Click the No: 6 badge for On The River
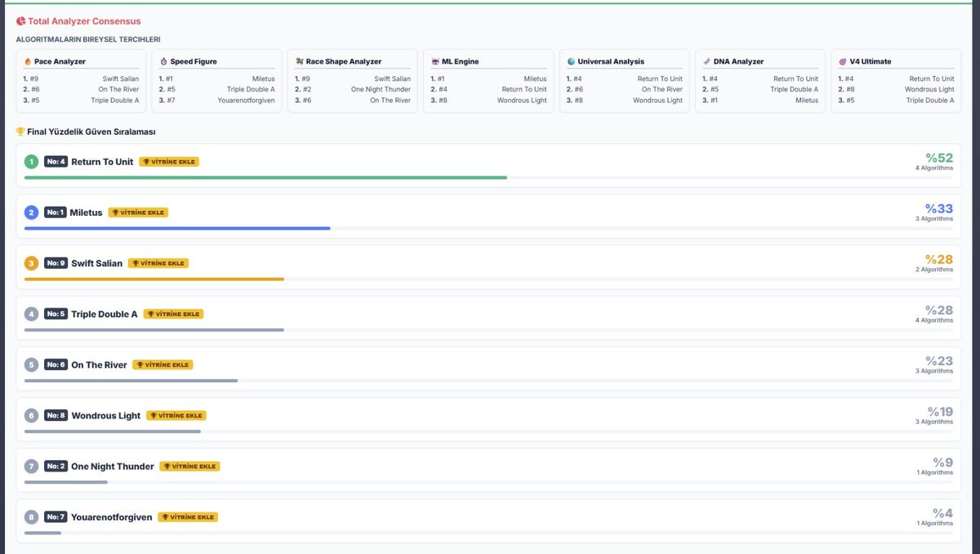The image size is (980, 554). pos(56,364)
